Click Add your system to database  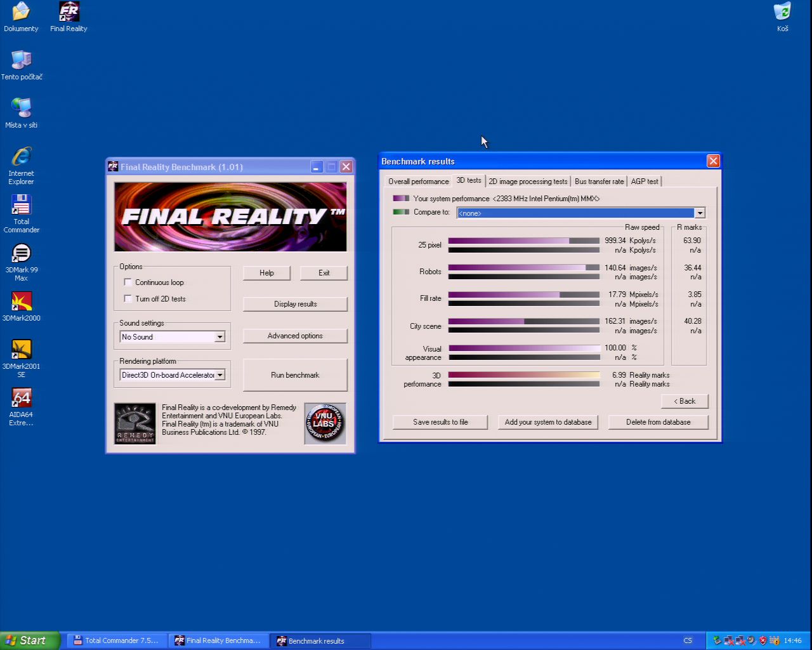click(548, 422)
